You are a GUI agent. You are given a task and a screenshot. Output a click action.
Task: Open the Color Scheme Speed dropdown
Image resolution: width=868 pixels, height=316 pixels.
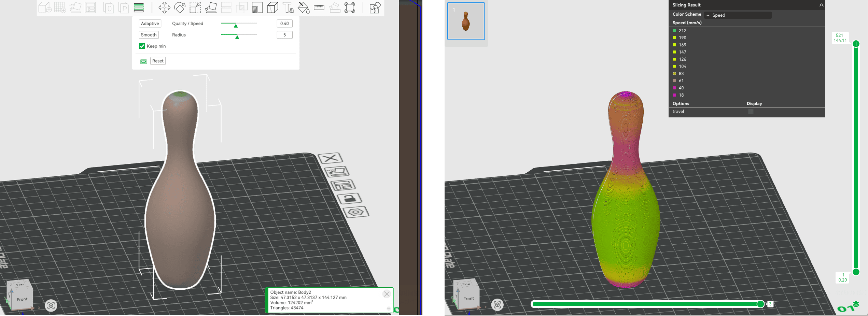click(x=738, y=15)
